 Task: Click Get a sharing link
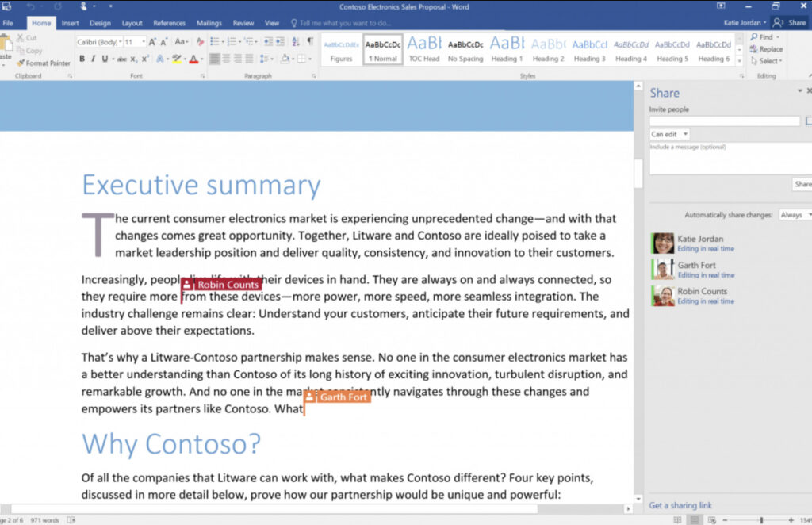680,505
